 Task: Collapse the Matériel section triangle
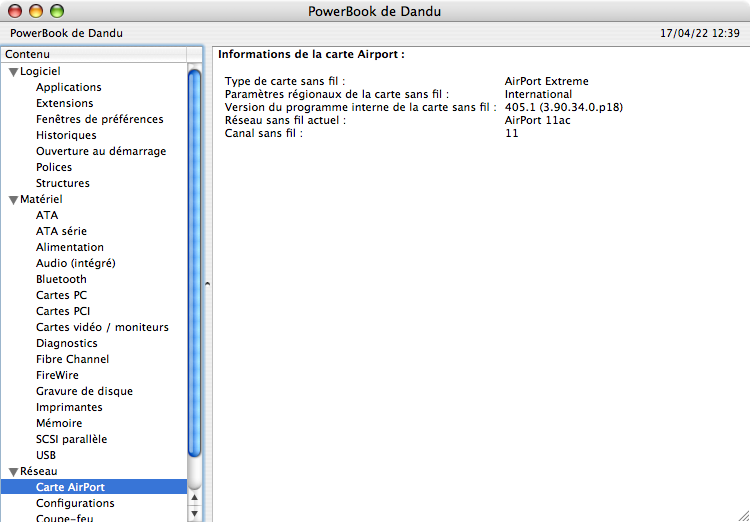pyautogui.click(x=13, y=200)
